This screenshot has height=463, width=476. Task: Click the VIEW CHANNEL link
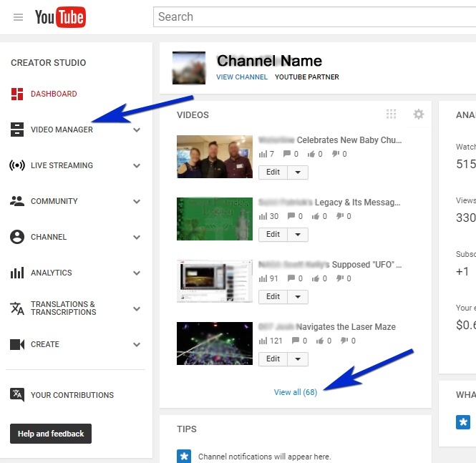tap(242, 77)
